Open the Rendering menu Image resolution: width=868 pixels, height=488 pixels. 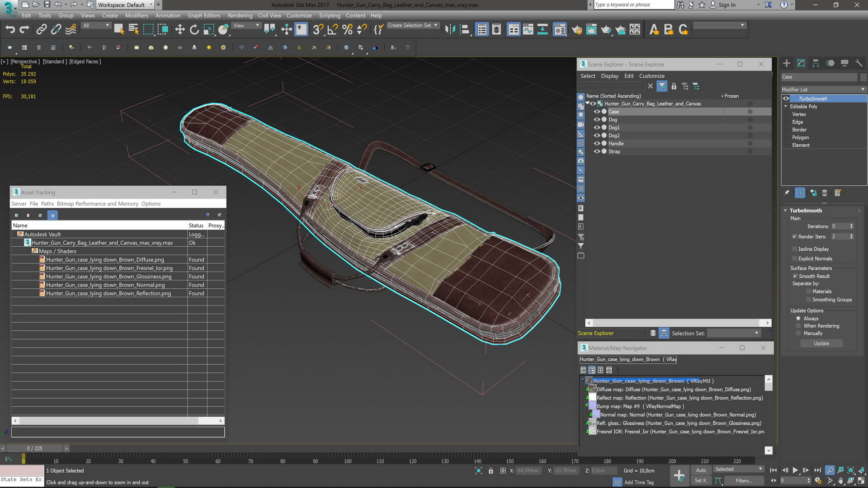240,15
